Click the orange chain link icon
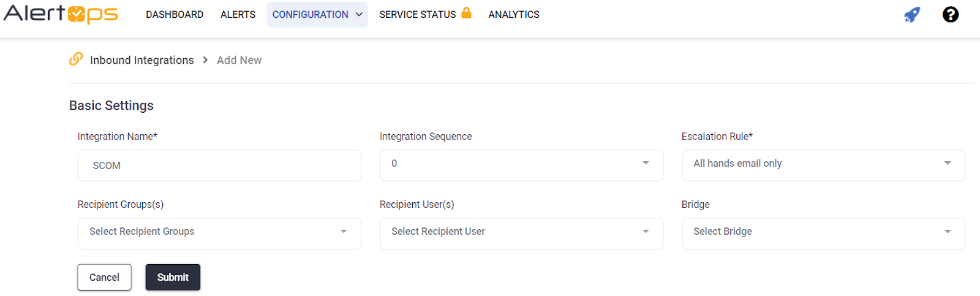This screenshot has width=980, height=296. [76, 59]
